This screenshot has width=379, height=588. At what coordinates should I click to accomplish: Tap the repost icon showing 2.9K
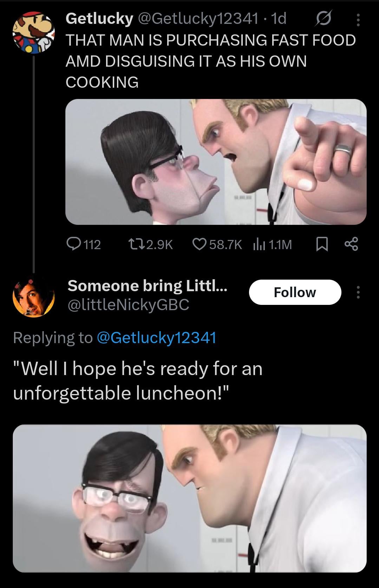(134, 244)
